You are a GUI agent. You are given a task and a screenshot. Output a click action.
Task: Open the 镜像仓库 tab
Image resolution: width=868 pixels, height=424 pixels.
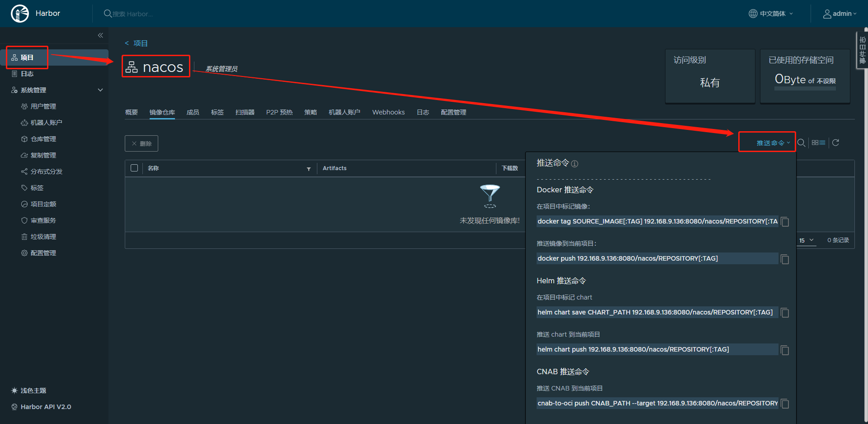pos(162,112)
